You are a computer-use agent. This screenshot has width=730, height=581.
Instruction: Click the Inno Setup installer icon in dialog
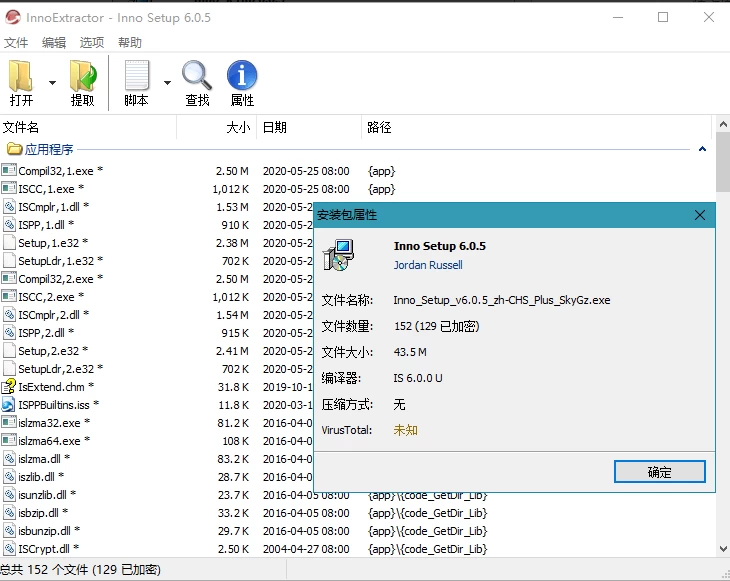[x=341, y=256]
